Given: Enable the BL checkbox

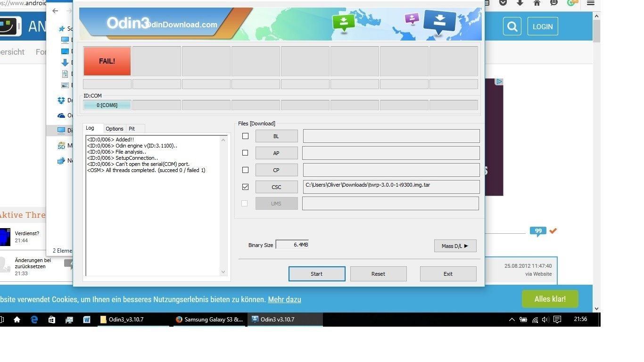Looking at the screenshot, I should [x=245, y=136].
